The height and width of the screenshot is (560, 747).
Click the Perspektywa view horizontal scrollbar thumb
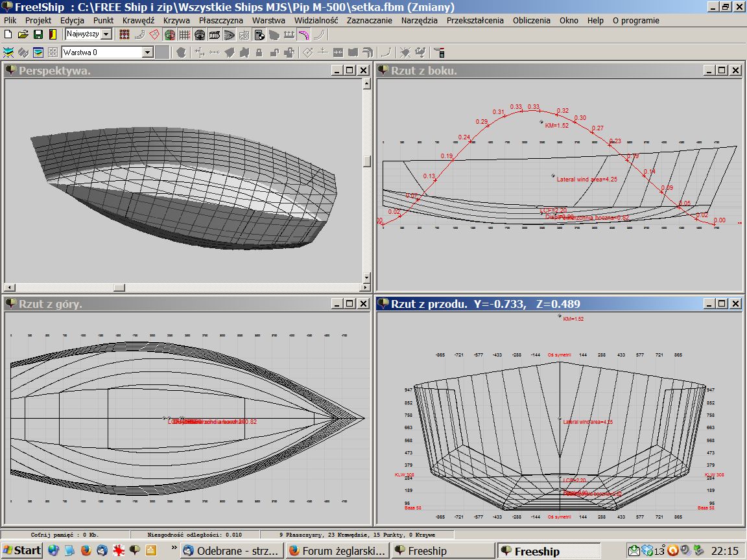pyautogui.click(x=119, y=287)
